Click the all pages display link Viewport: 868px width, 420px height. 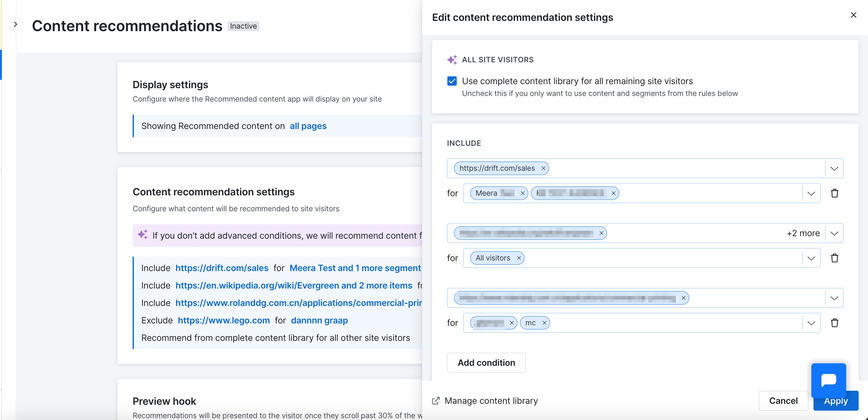(308, 126)
